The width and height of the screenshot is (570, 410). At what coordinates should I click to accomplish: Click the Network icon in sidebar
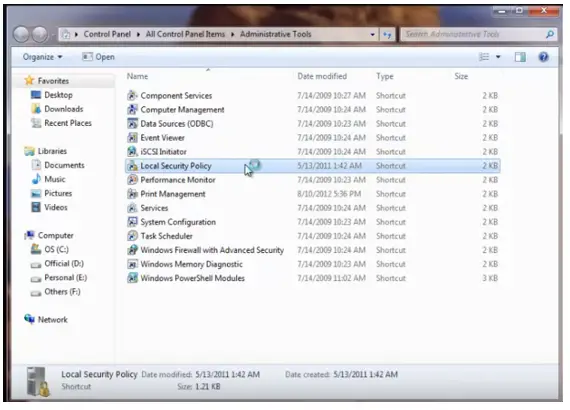tap(29, 319)
